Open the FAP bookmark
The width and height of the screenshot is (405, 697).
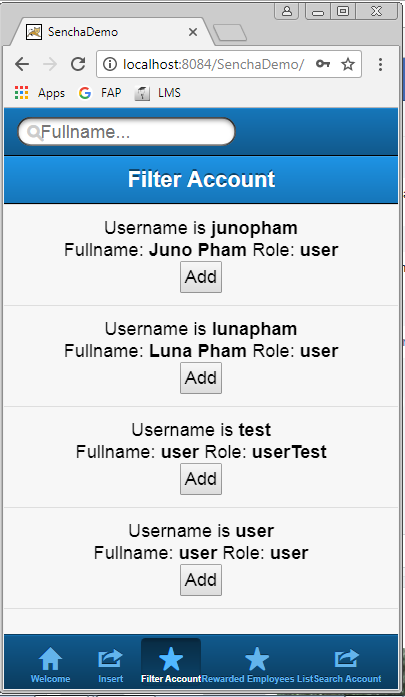click(x=100, y=93)
